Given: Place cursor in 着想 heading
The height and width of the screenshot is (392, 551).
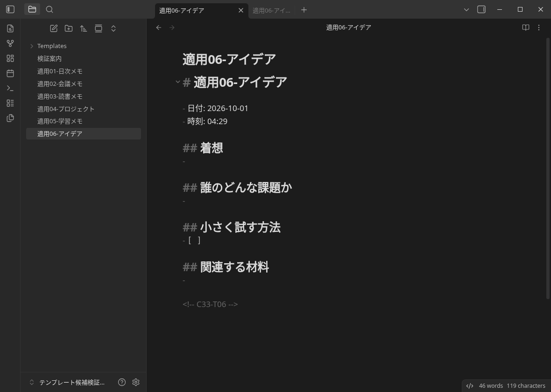Looking at the screenshot, I should click(x=212, y=148).
